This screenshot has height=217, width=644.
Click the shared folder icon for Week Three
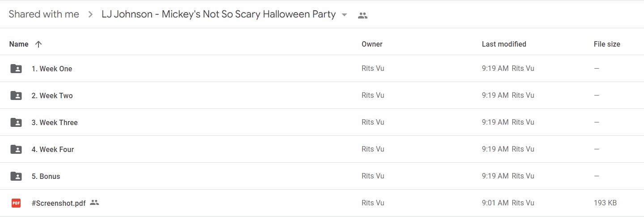click(16, 122)
